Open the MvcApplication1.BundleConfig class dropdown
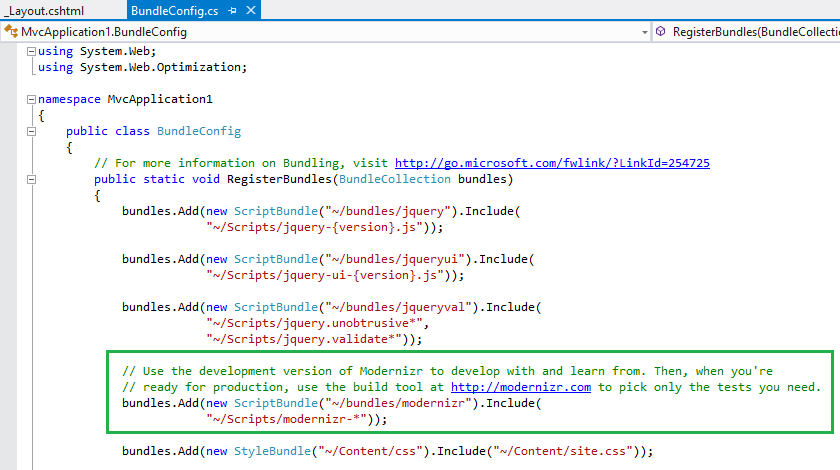840x470 pixels. 644,32
